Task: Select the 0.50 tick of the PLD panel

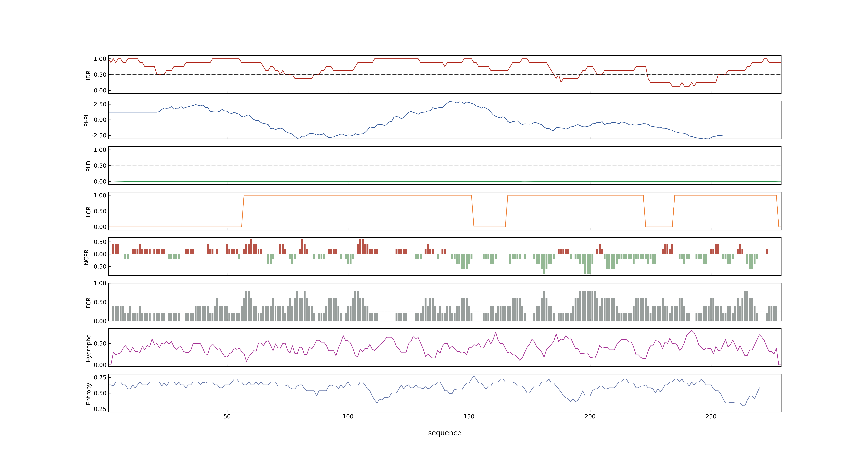Action: [x=100, y=165]
